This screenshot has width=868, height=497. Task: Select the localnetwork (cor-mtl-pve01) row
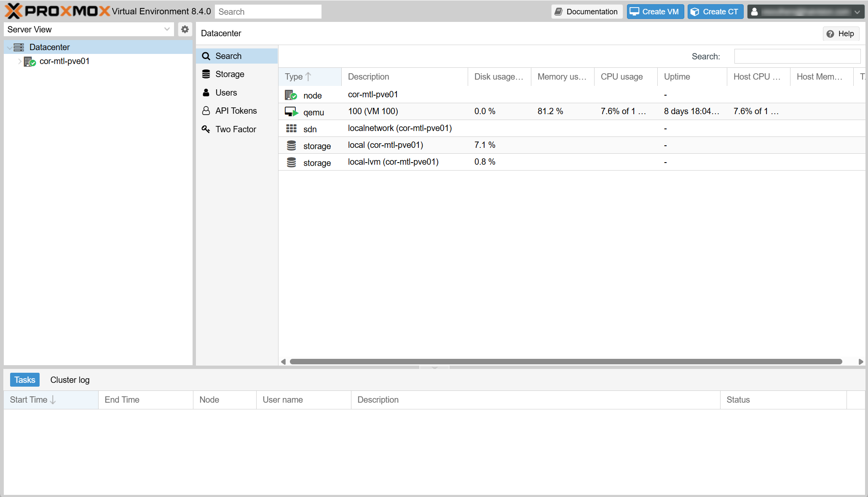572,128
